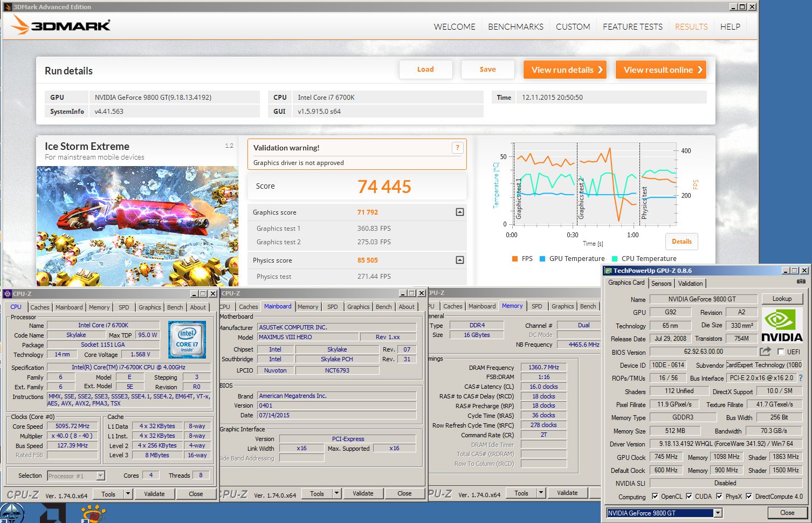Open the BENCHMARKS section in 3DMark
Image resolution: width=812 pixels, height=523 pixels.
click(515, 26)
